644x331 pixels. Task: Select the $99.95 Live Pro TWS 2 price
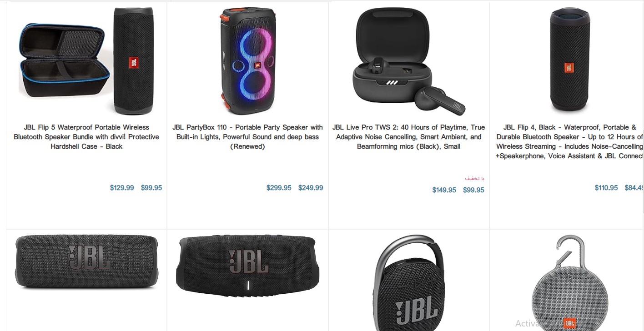click(x=473, y=190)
